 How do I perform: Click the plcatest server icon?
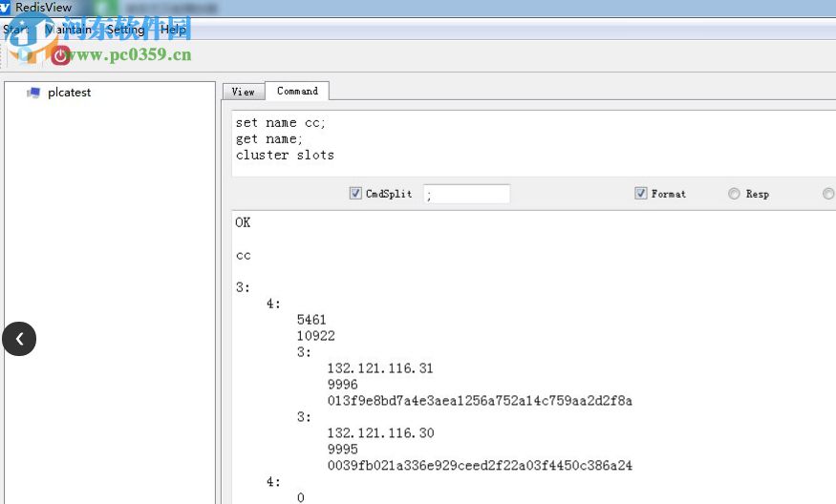coord(33,93)
